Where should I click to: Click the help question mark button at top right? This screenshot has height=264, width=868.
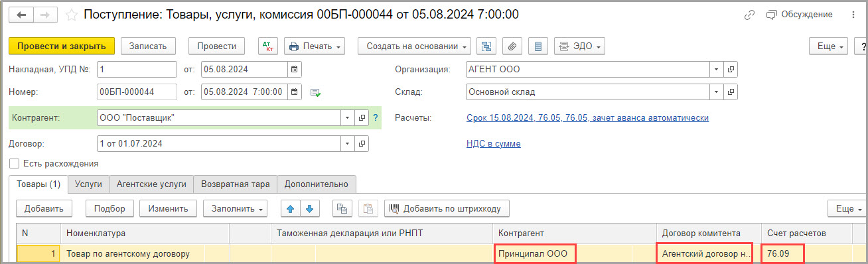tap(862, 46)
